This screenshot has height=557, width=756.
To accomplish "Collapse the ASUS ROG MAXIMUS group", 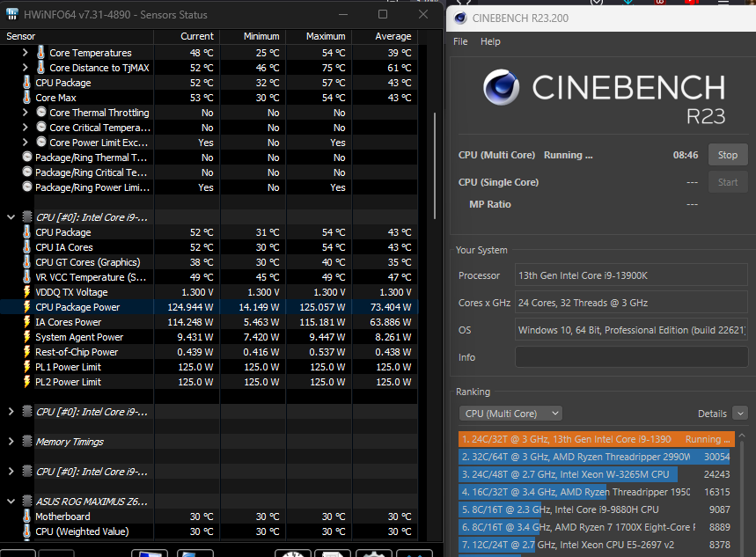I will [11, 501].
